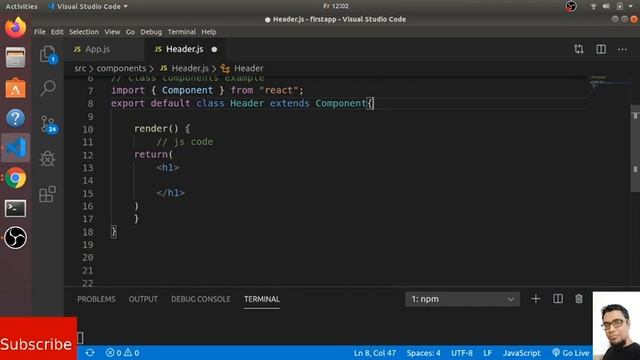
Task: Switch to the OUTPUT panel tab
Action: 143,299
